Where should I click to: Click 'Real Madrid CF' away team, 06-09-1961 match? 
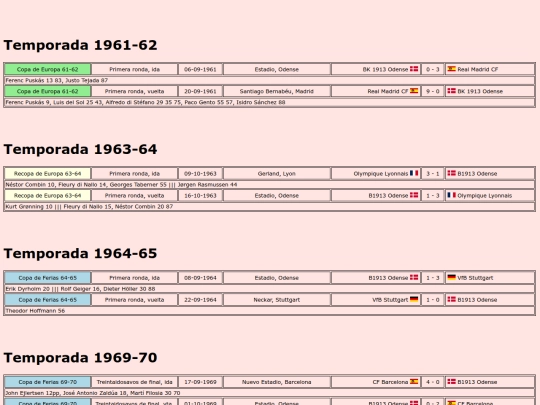click(x=478, y=69)
